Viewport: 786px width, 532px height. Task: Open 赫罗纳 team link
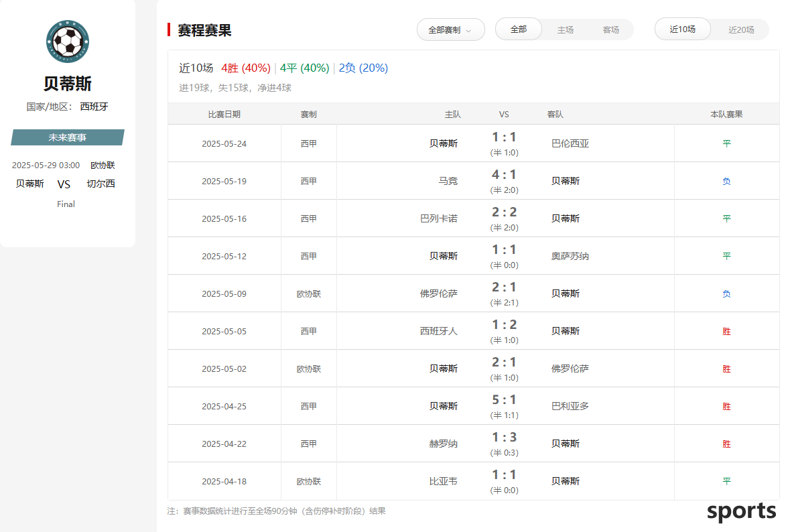point(443,444)
